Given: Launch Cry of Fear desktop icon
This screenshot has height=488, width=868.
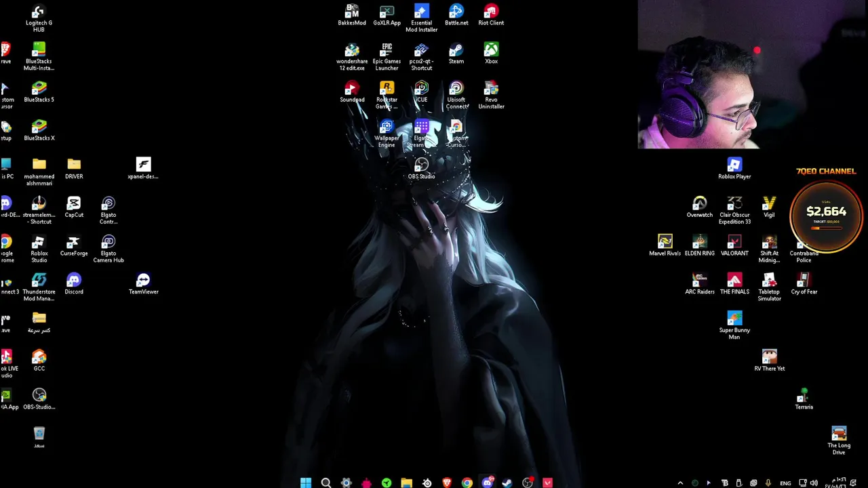Looking at the screenshot, I should pos(804,285).
